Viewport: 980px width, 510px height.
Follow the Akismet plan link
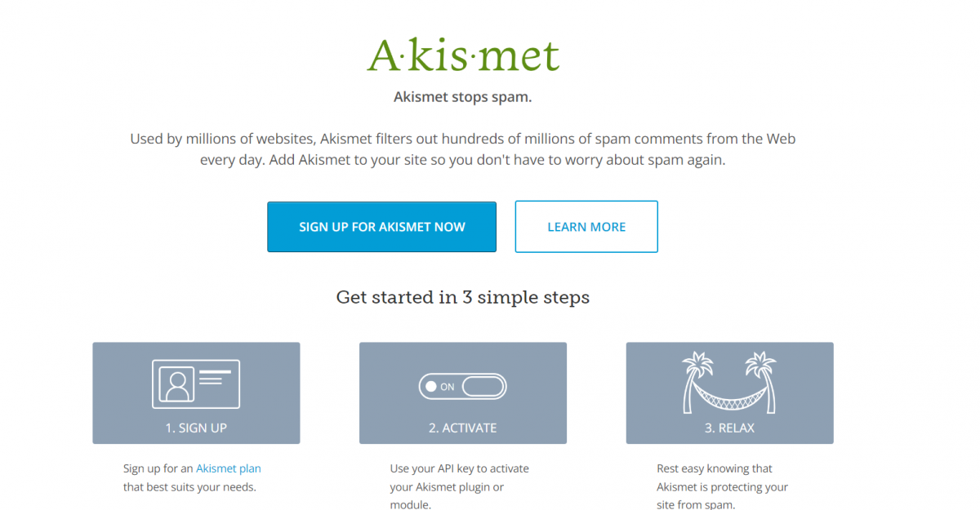(229, 468)
